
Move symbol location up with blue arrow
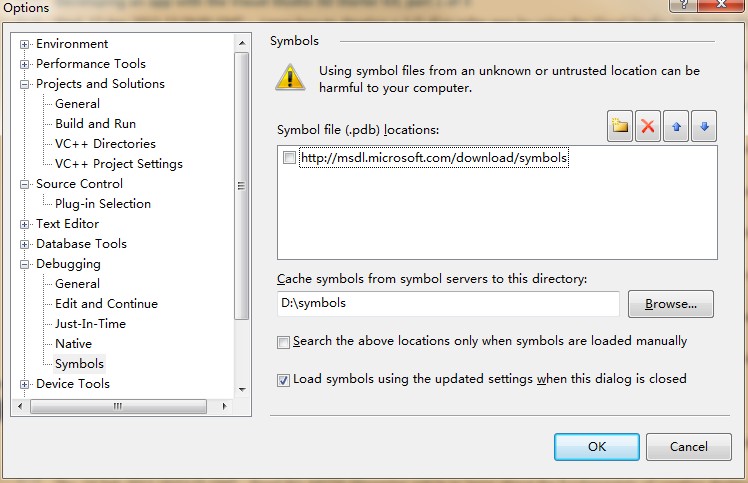[676, 126]
